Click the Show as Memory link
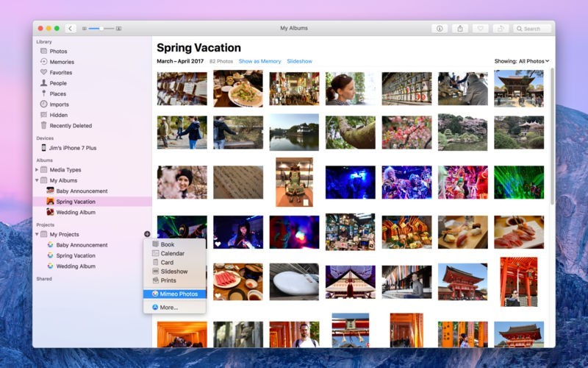 pyautogui.click(x=259, y=61)
